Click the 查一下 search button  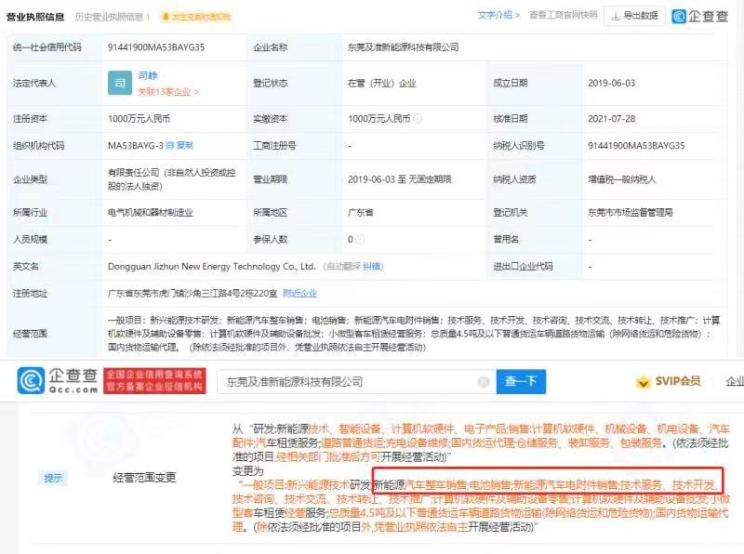click(x=521, y=381)
